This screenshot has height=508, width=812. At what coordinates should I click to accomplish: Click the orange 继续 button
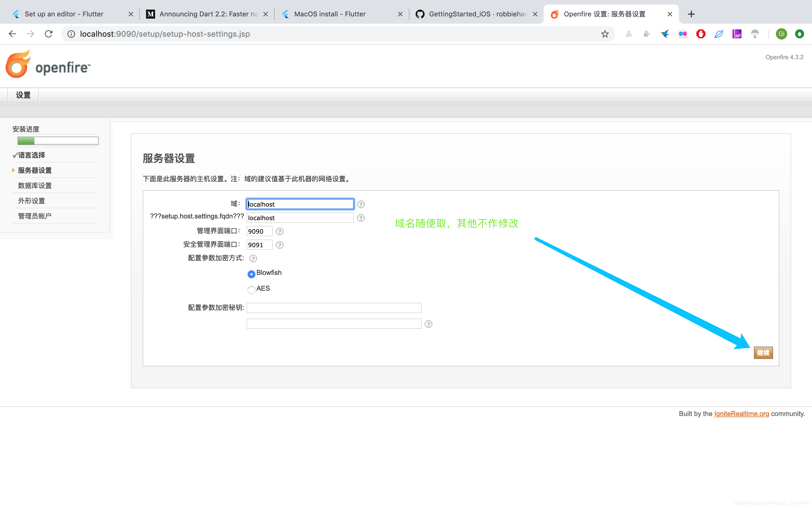point(763,353)
